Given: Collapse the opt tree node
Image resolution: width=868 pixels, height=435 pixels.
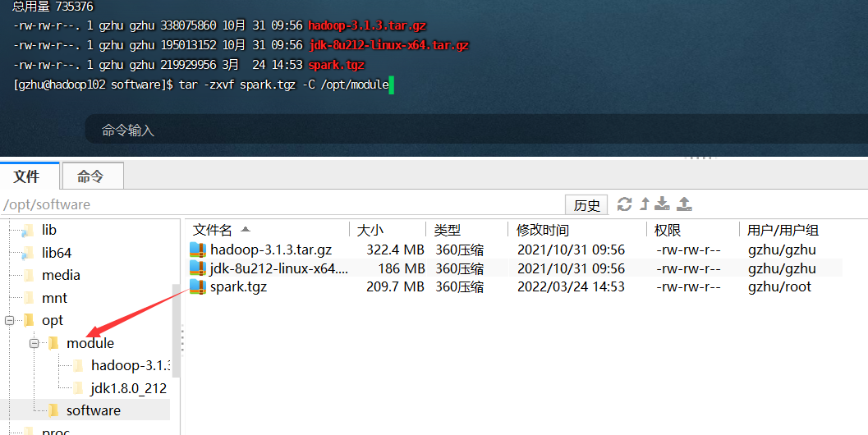Looking at the screenshot, I should [x=9, y=320].
